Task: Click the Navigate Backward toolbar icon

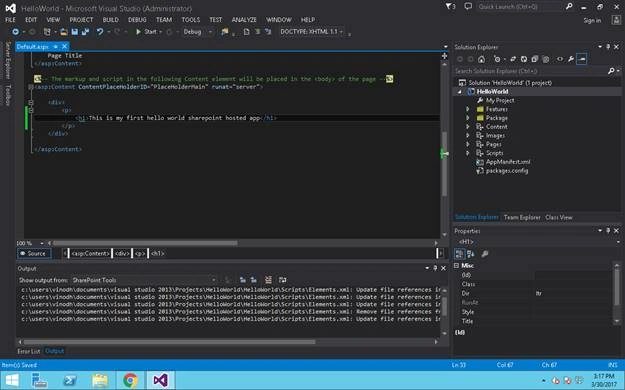Action: (16, 32)
